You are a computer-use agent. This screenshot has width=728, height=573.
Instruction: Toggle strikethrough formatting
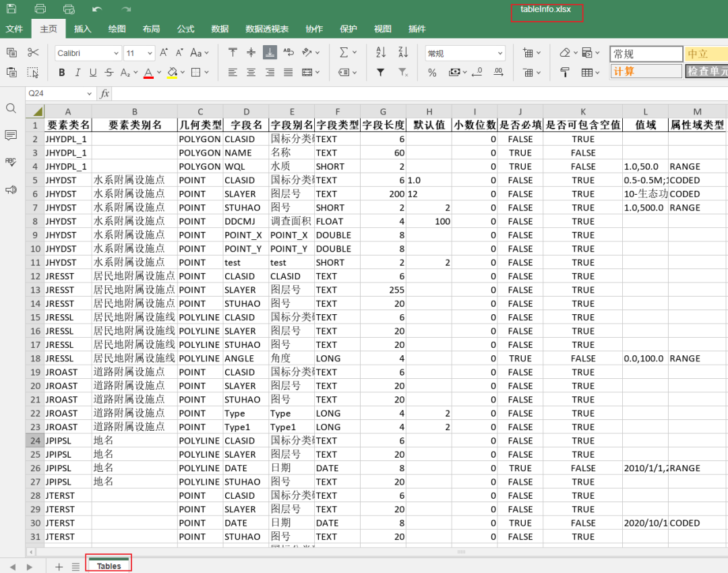click(109, 72)
